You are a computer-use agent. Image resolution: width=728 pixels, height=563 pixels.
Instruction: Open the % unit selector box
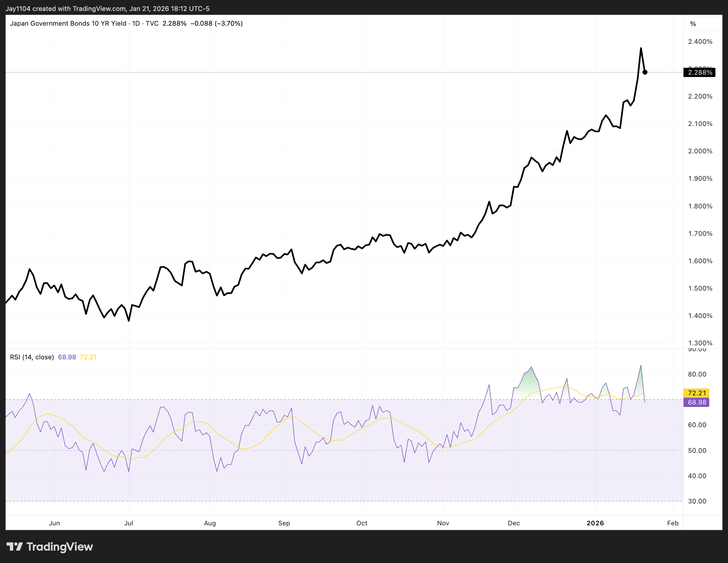click(x=703, y=24)
